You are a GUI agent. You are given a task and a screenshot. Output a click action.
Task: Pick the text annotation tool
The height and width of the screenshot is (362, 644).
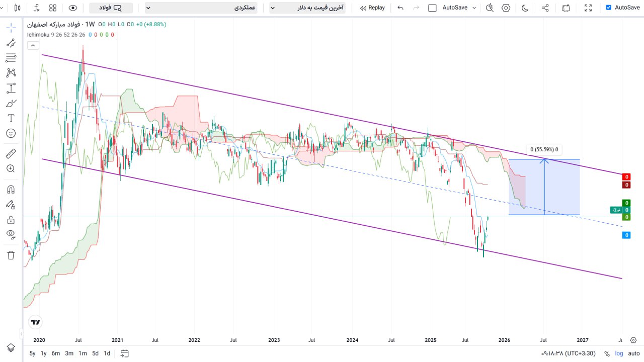pos(11,118)
